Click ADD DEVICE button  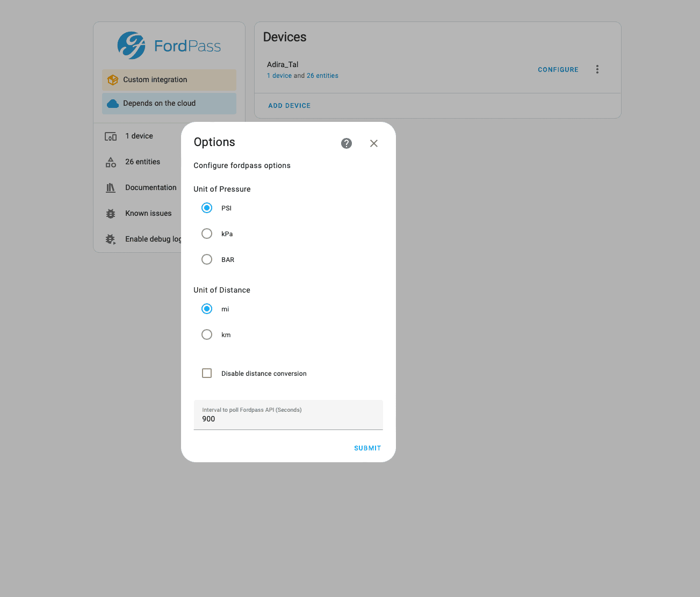290,106
